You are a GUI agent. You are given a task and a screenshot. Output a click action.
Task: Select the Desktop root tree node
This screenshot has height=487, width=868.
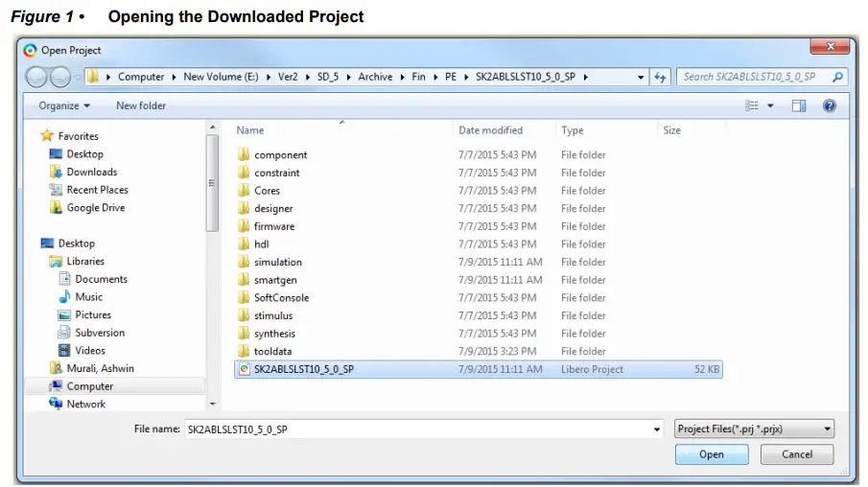click(77, 243)
